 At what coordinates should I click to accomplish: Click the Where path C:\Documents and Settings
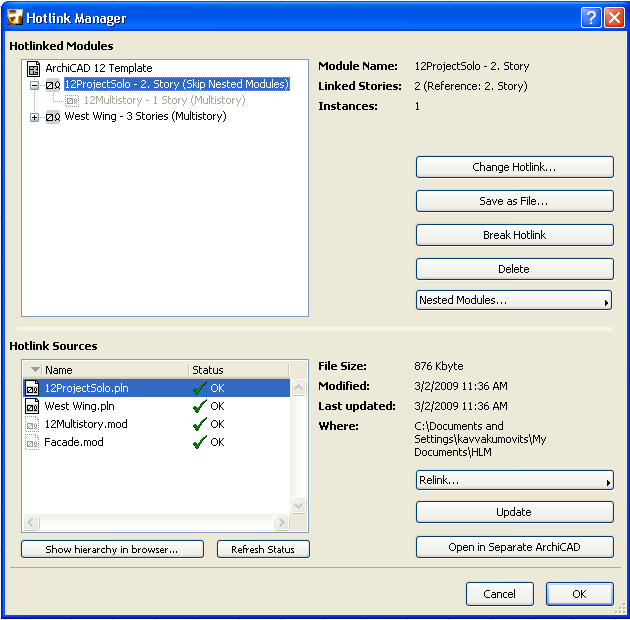480,439
